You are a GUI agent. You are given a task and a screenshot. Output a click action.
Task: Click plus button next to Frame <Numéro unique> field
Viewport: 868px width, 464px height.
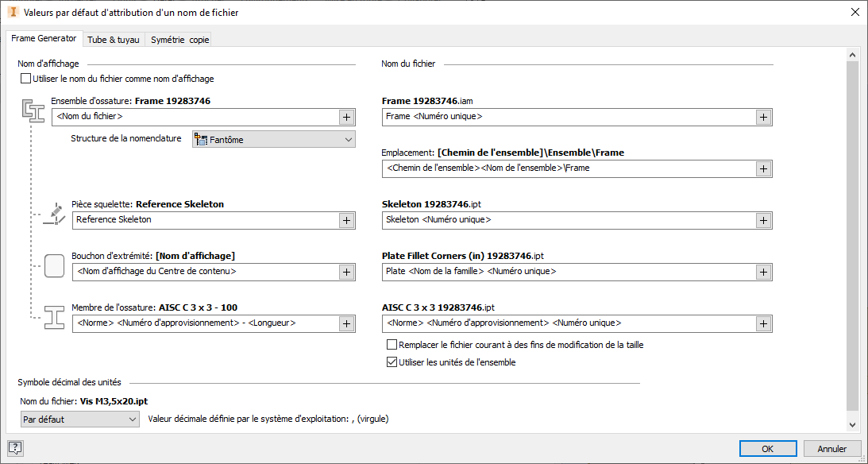coord(762,117)
